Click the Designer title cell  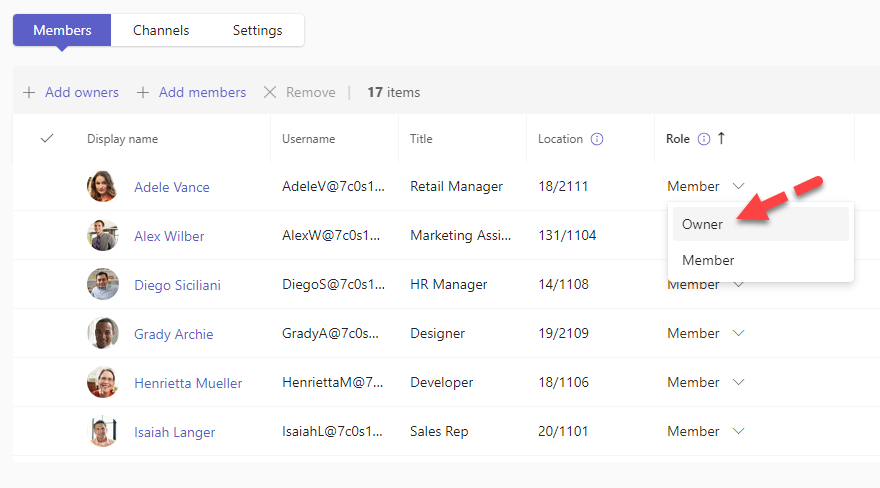click(x=437, y=333)
